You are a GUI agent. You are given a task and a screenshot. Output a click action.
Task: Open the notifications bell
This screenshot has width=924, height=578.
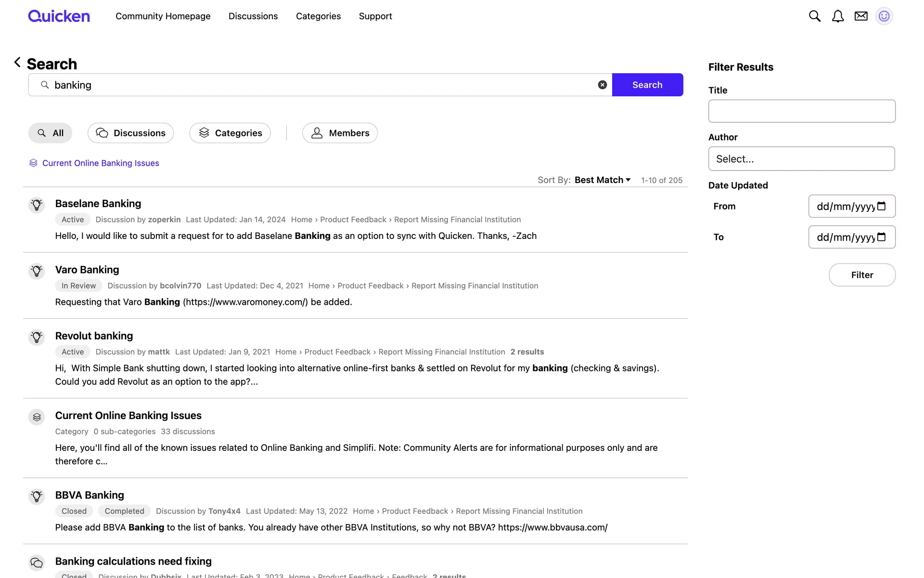[837, 16]
